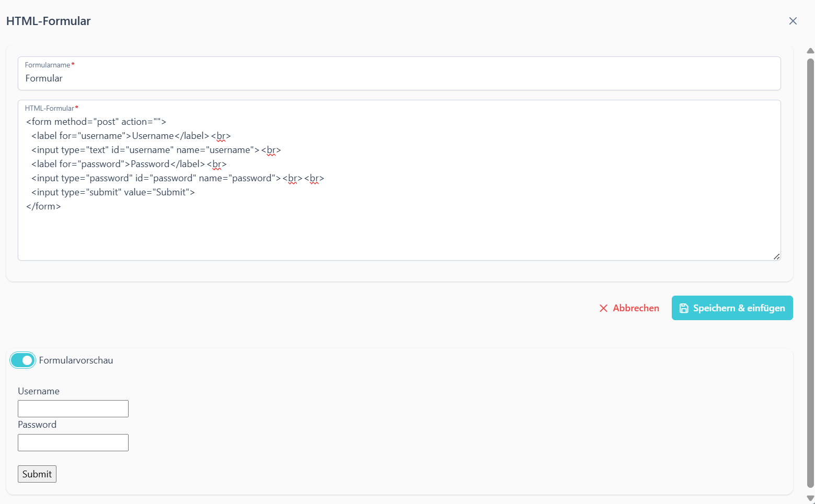Click the scrollbar down arrow
The height and width of the screenshot is (504, 815).
(810, 498)
